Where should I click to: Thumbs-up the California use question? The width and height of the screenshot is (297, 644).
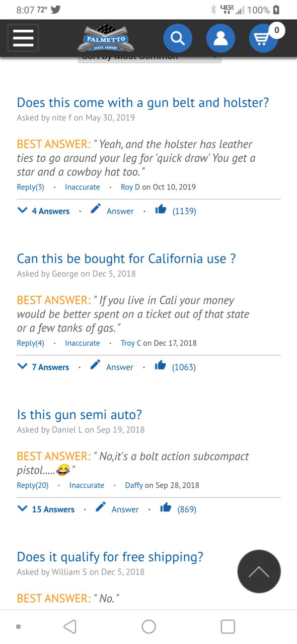[161, 366]
